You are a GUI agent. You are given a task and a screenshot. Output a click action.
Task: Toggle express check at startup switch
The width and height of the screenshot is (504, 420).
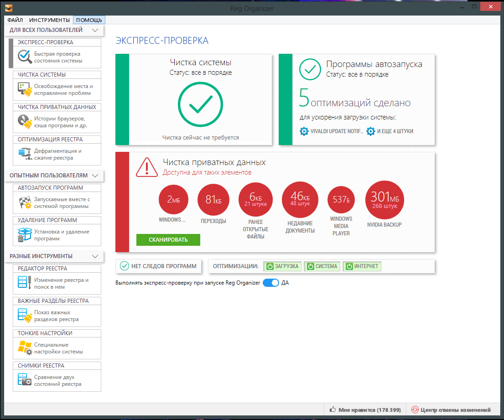(270, 283)
